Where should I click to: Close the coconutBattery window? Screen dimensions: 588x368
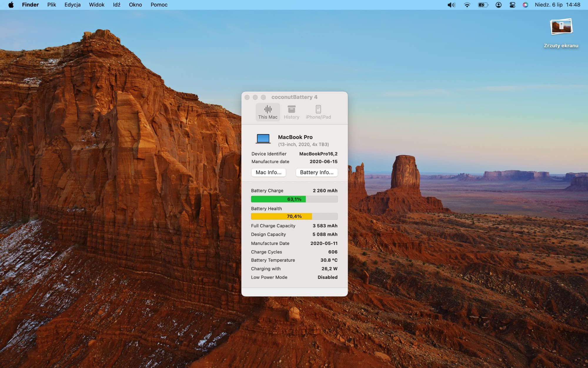(x=247, y=97)
